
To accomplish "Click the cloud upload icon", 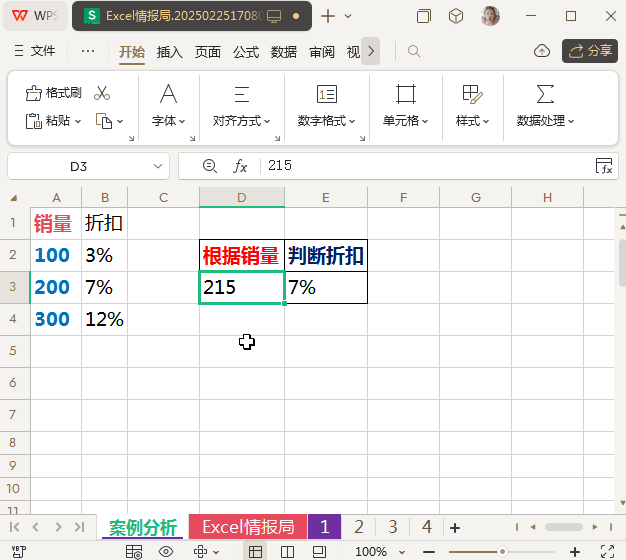I will click(x=542, y=51).
